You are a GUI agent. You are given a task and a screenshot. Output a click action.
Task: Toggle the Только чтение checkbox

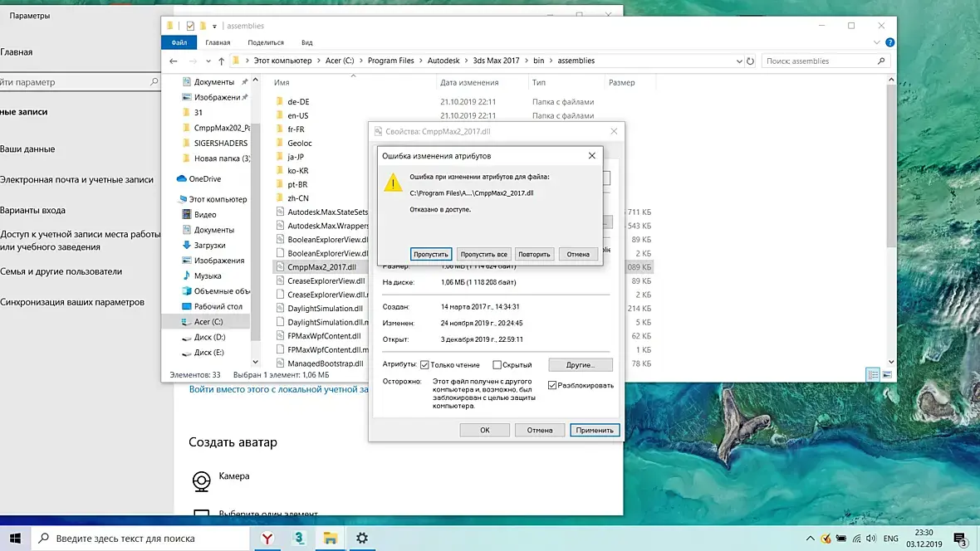point(425,365)
